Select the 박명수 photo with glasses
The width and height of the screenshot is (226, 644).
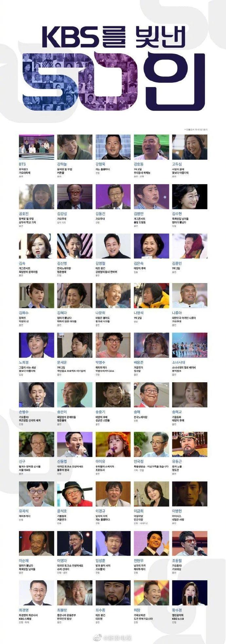113,345
